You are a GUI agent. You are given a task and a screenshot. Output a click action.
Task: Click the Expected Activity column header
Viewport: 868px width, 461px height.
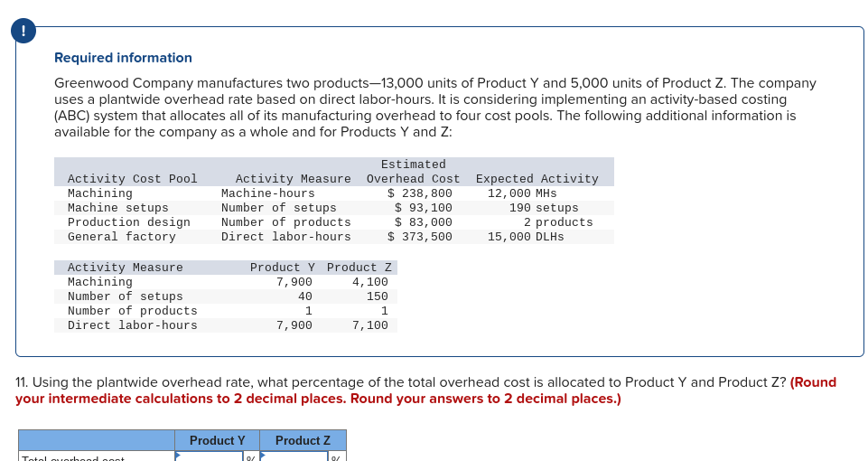[537, 179]
